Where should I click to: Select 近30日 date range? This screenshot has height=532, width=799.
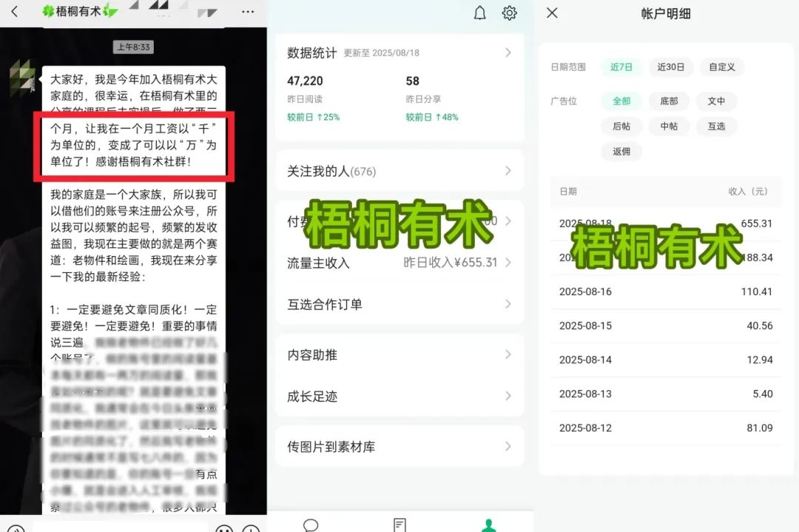(x=671, y=67)
